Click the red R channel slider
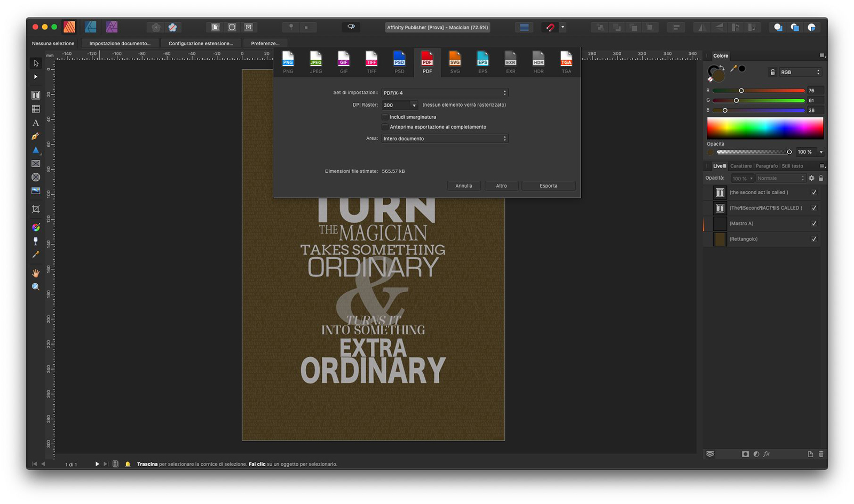854x504 pixels. pyautogui.click(x=758, y=91)
